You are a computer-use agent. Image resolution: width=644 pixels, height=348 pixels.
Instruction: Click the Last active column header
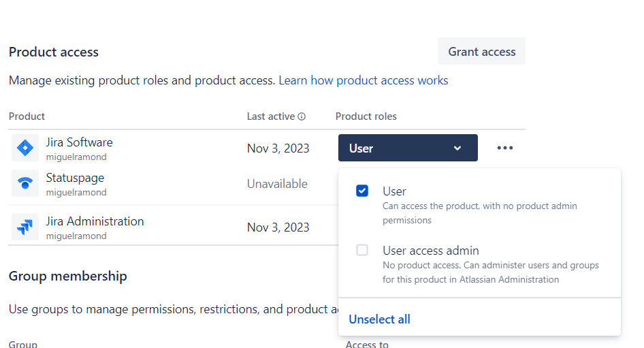(x=271, y=116)
